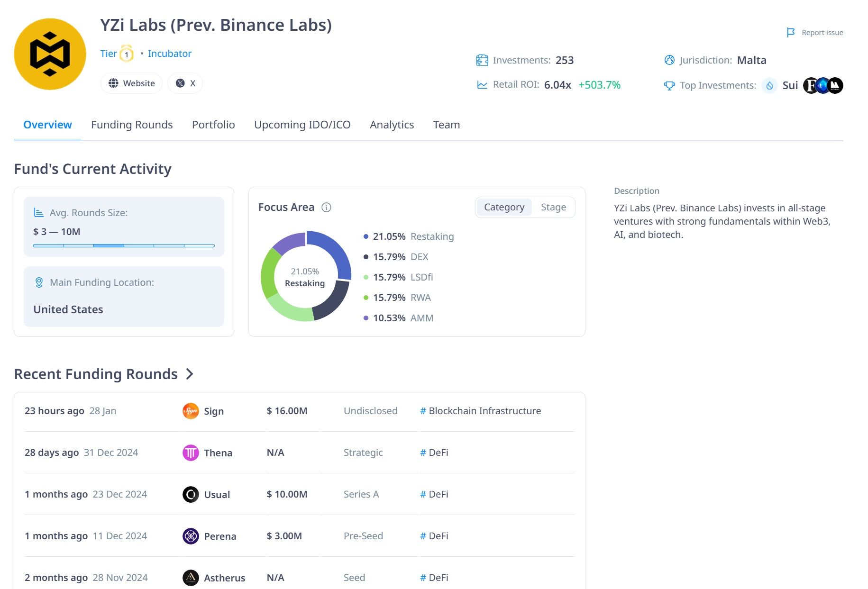Image resolution: width=868 pixels, height=589 pixels.
Task: Click the rightmost top investment logo
Action: [x=835, y=85]
